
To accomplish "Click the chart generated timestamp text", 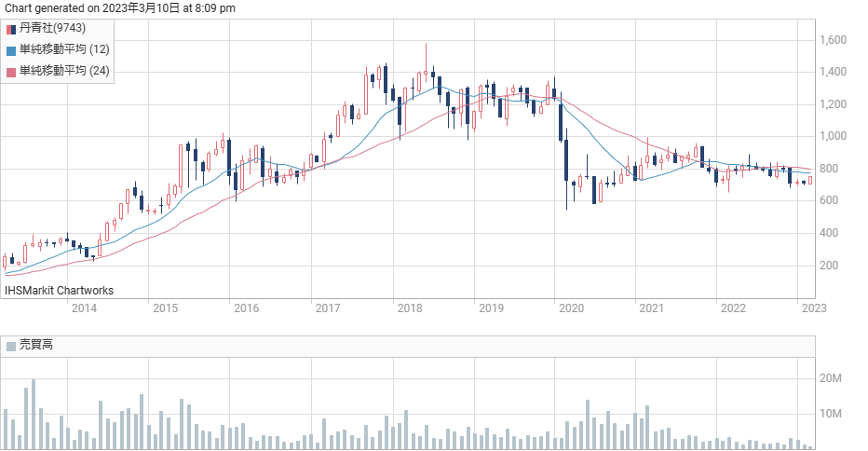I will coord(120,7).
